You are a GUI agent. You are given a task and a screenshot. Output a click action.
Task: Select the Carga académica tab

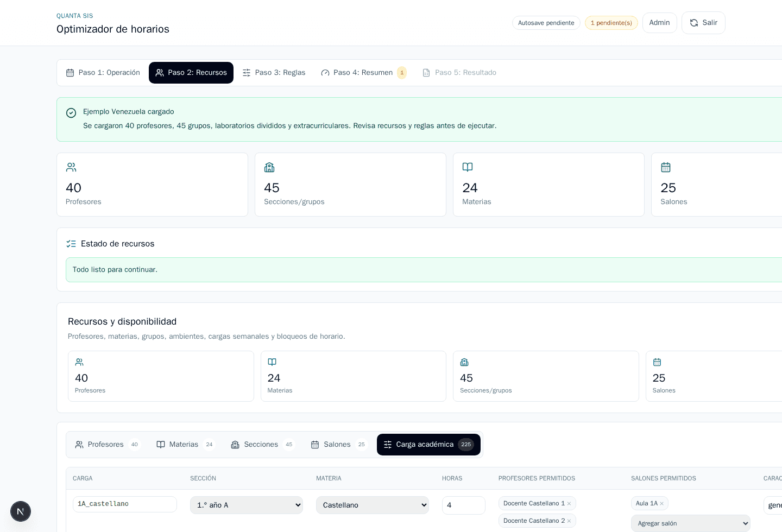428,445
